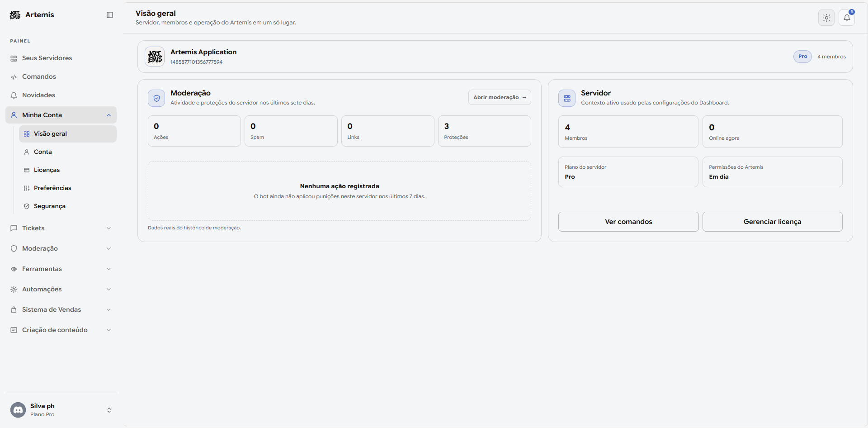Open Comandos in the sidebar
The width and height of the screenshot is (868, 428).
pos(61,76)
